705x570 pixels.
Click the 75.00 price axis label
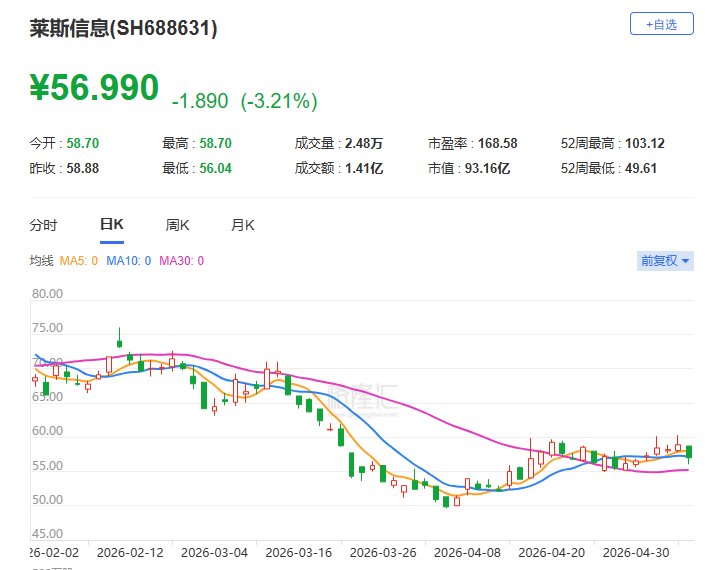tap(47, 328)
